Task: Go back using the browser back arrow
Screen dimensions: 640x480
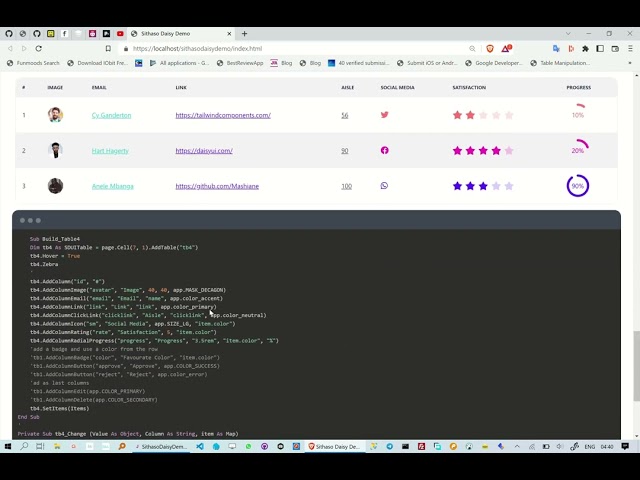Action: coord(10,49)
